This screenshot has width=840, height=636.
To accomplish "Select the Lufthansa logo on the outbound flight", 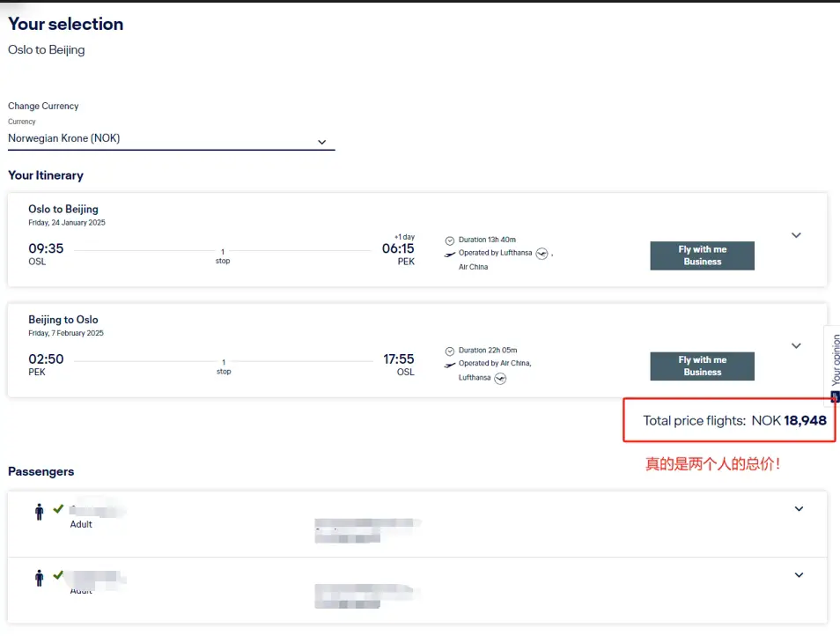I will click(x=542, y=253).
